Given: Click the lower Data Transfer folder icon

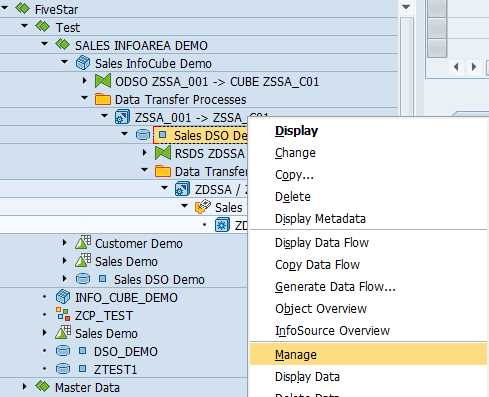Looking at the screenshot, I should click(x=163, y=171).
